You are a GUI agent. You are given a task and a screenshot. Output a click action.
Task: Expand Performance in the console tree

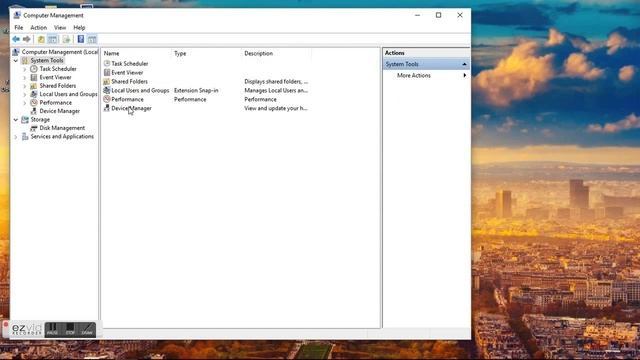point(24,103)
